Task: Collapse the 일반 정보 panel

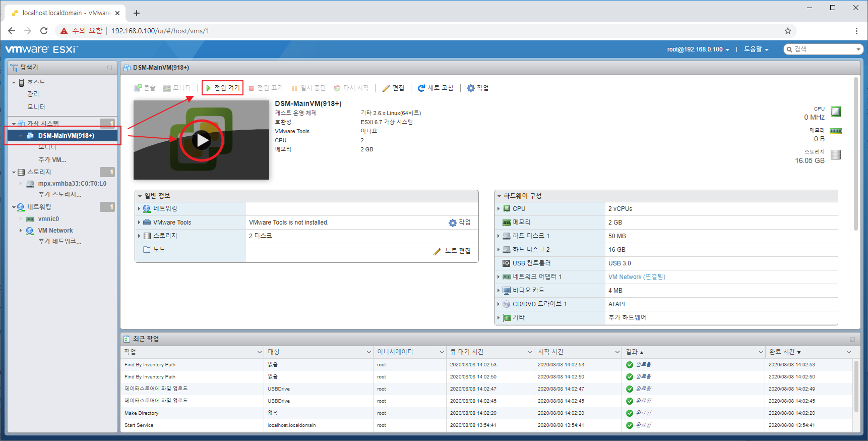Action: pyautogui.click(x=140, y=196)
